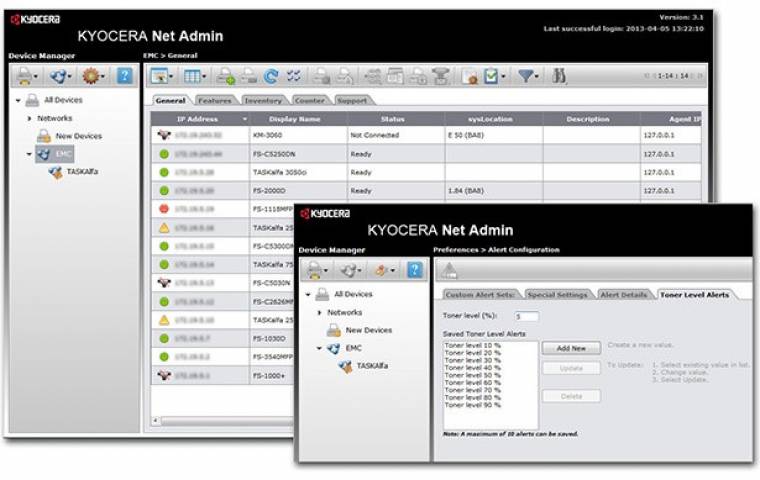
Task: Click the Update button
Action: [x=571, y=368]
